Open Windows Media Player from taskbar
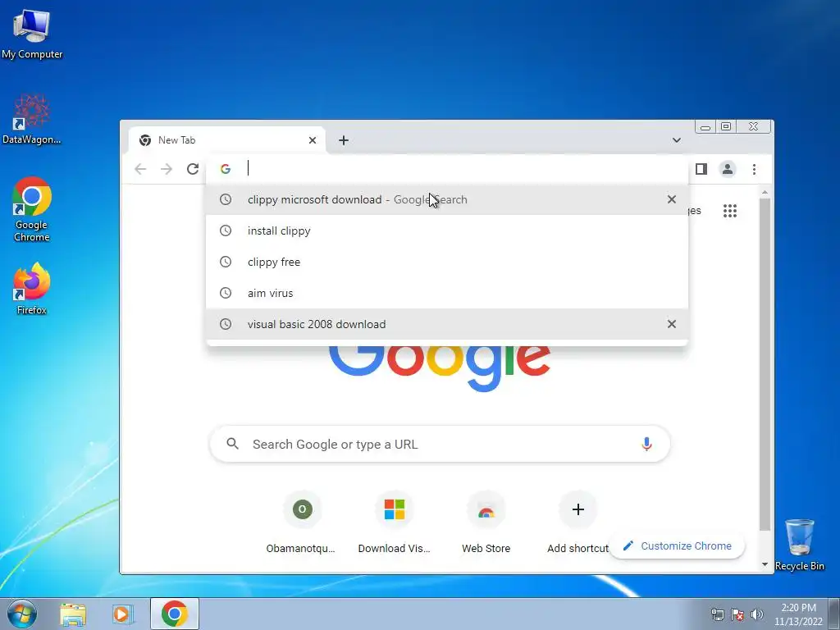Viewport: 840px width, 630px height. click(x=123, y=614)
